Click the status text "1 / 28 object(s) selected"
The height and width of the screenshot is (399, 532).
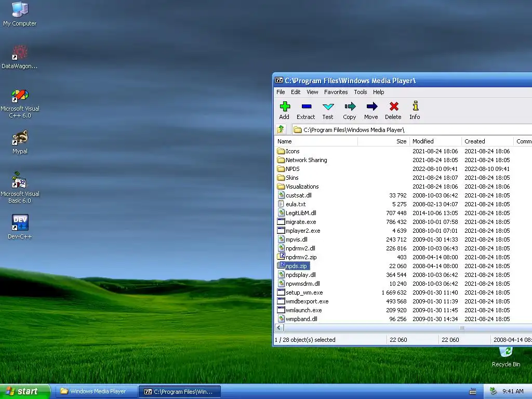click(x=305, y=340)
